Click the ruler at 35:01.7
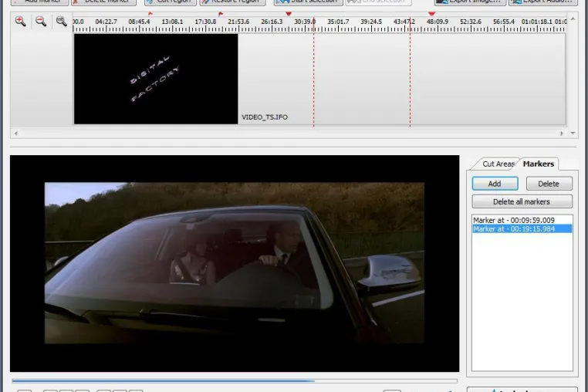Screen dimensions: 588x392 [338, 22]
